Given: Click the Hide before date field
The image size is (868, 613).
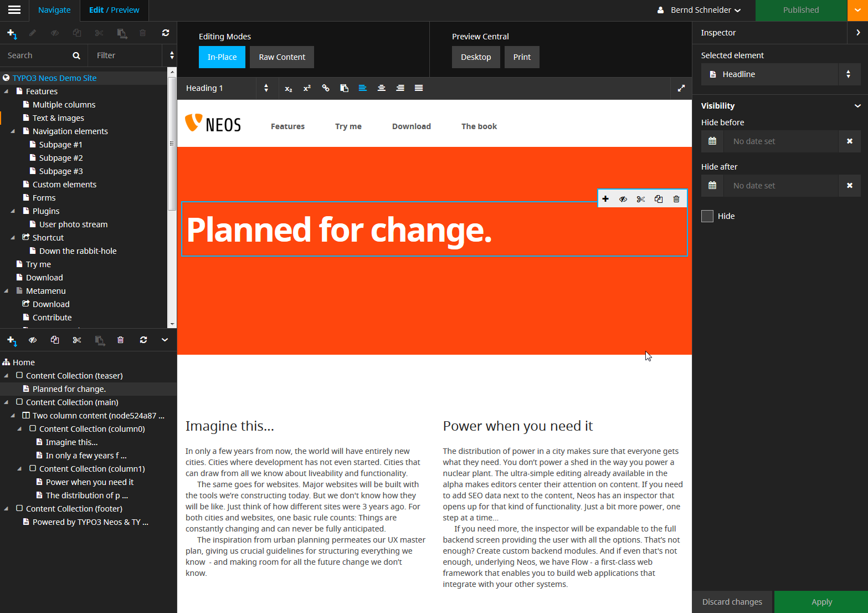Looking at the screenshot, I should pos(781,141).
